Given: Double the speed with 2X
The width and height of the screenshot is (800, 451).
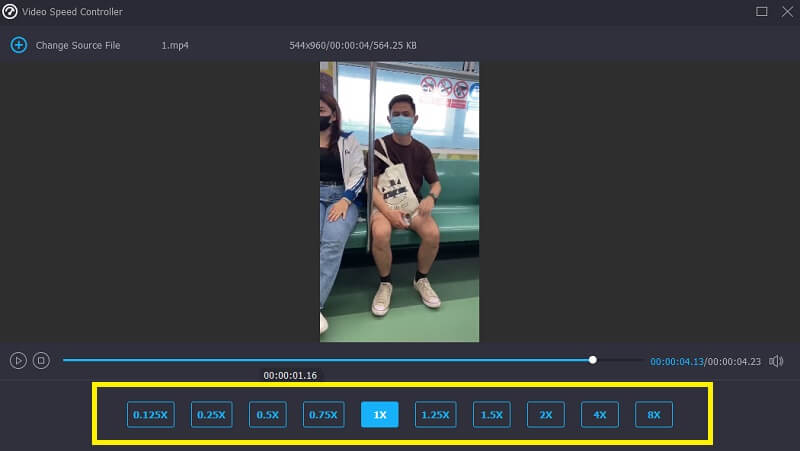Looking at the screenshot, I should [546, 414].
